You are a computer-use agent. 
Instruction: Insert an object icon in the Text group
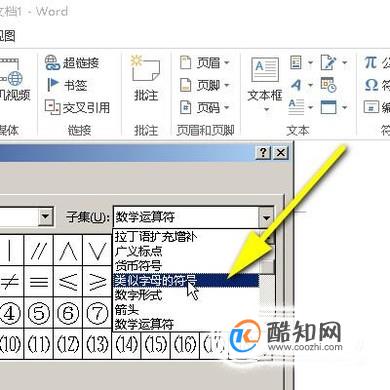(x=328, y=107)
